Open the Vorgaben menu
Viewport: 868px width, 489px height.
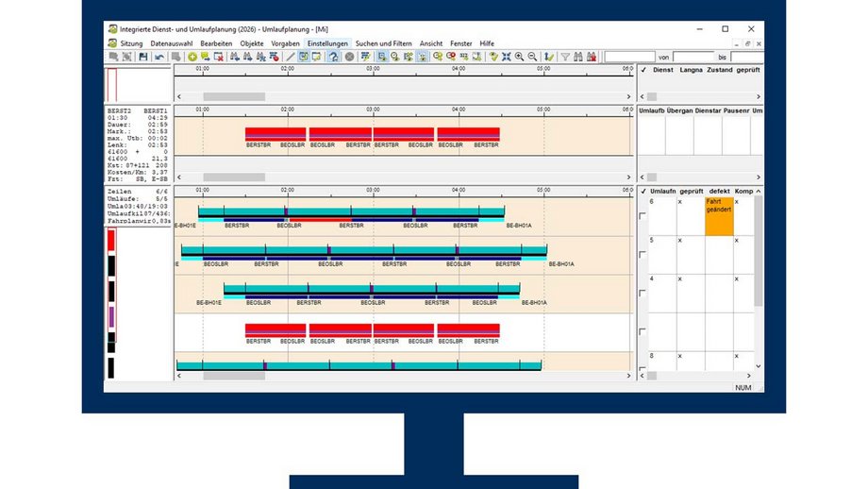285,43
